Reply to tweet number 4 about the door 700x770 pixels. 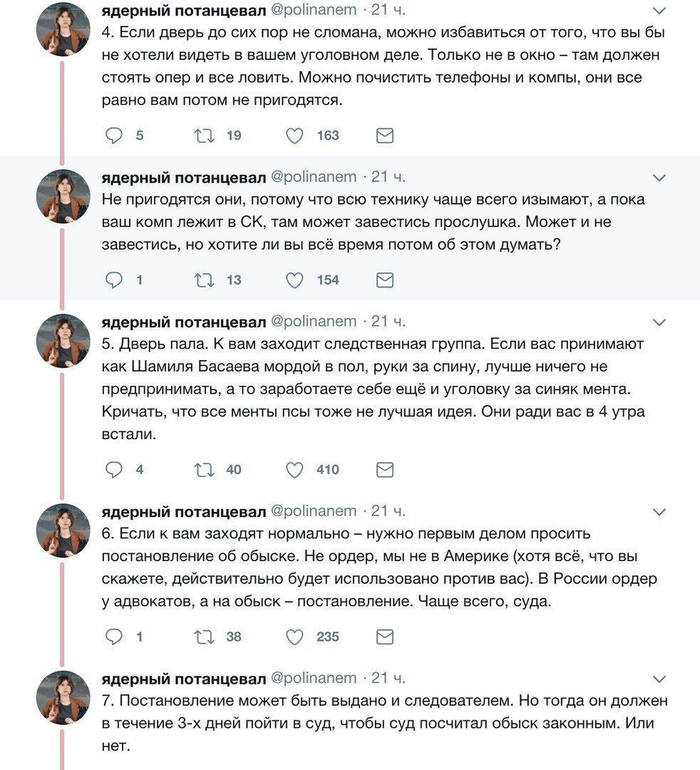click(114, 135)
